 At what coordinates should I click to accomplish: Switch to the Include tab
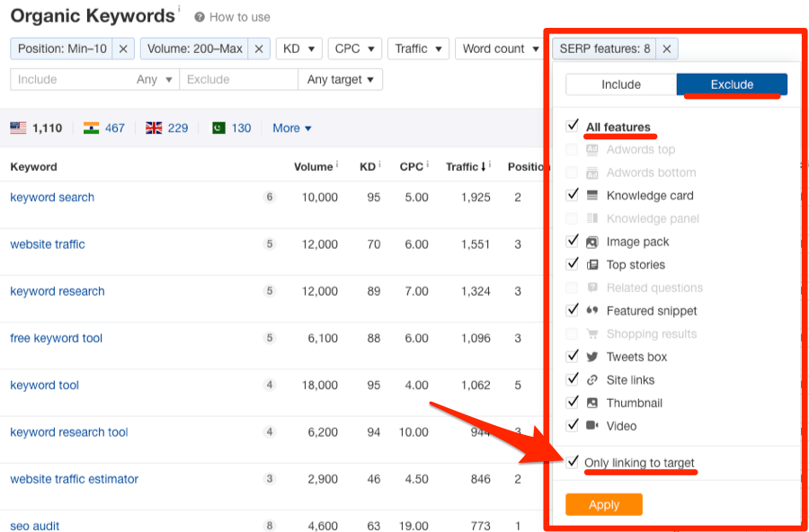point(621,84)
